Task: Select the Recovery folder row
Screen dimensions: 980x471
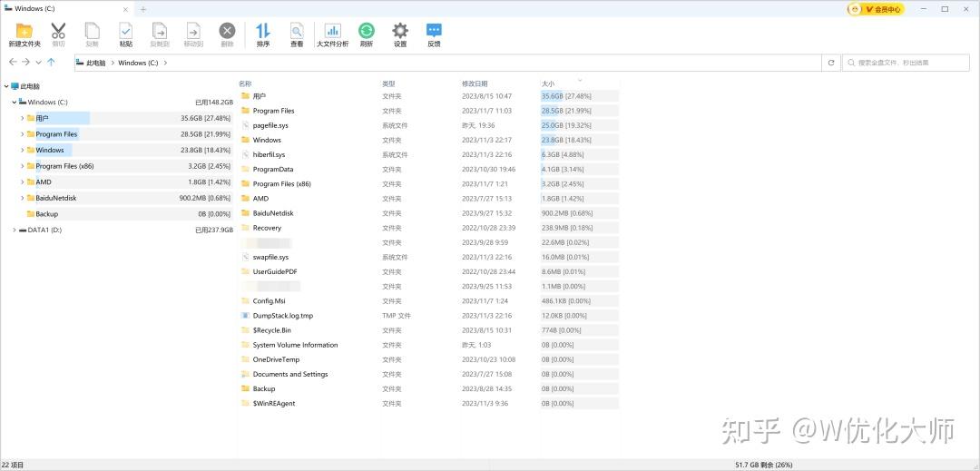Action: (x=428, y=228)
